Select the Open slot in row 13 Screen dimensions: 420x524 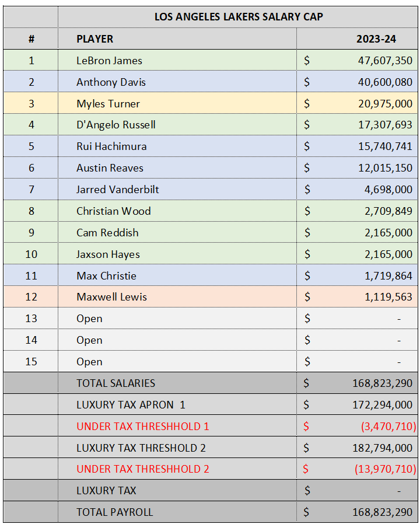177,319
